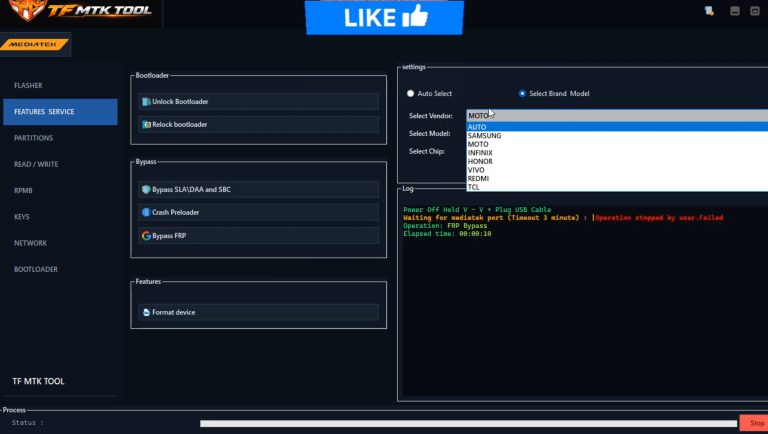The width and height of the screenshot is (768, 434).
Task: Click the Bypass SLA shield icon
Action: [x=146, y=190]
